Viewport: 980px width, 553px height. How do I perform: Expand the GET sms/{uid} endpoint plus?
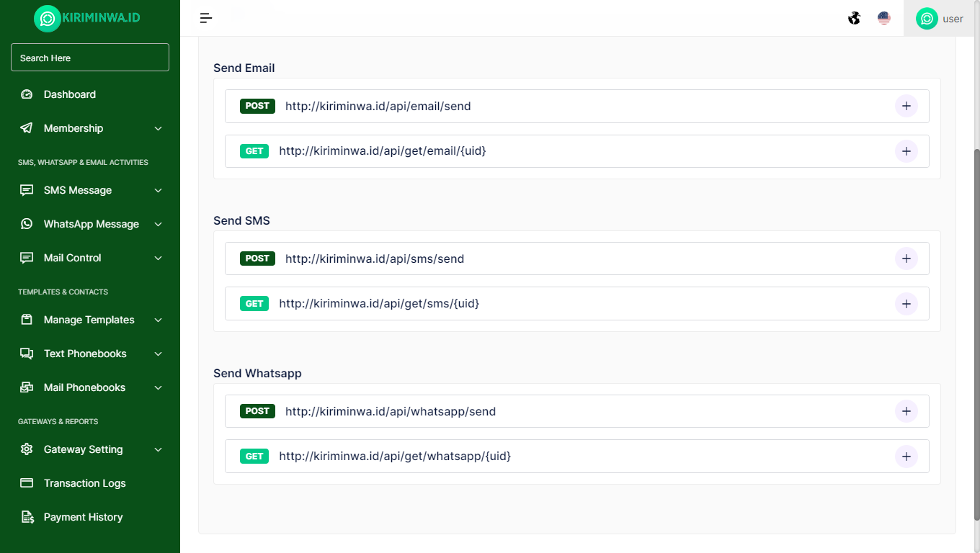pos(906,304)
